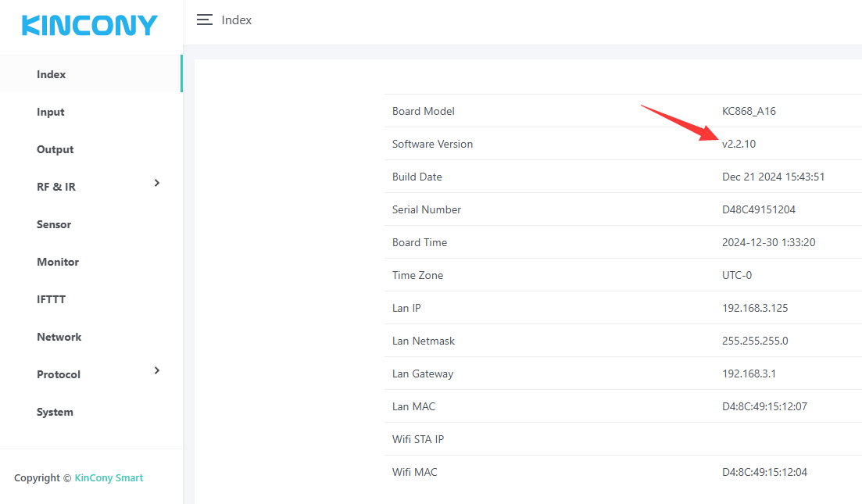
Task: Select the Sensor menu item
Action: (x=54, y=224)
